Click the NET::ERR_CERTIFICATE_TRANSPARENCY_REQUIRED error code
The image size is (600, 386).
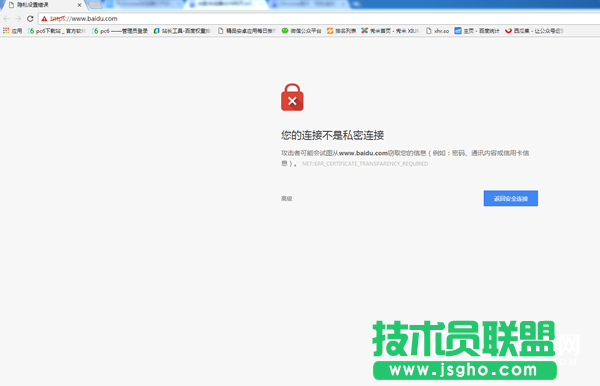(365, 164)
